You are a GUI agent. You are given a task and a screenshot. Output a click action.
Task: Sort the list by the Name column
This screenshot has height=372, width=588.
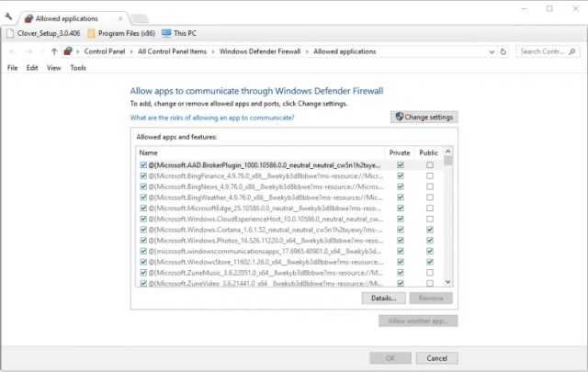149,152
